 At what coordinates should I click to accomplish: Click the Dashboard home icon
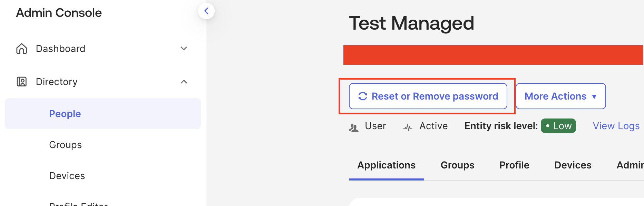point(22,49)
